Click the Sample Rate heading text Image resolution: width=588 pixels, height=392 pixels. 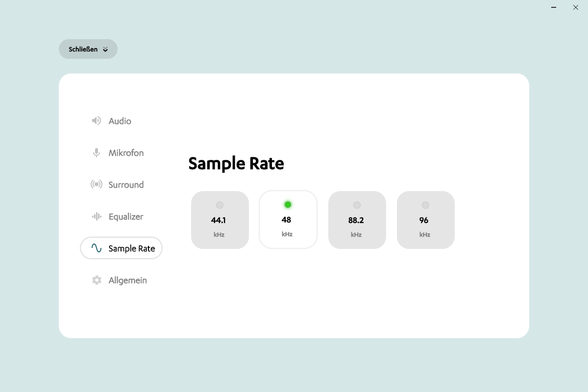[x=236, y=163]
